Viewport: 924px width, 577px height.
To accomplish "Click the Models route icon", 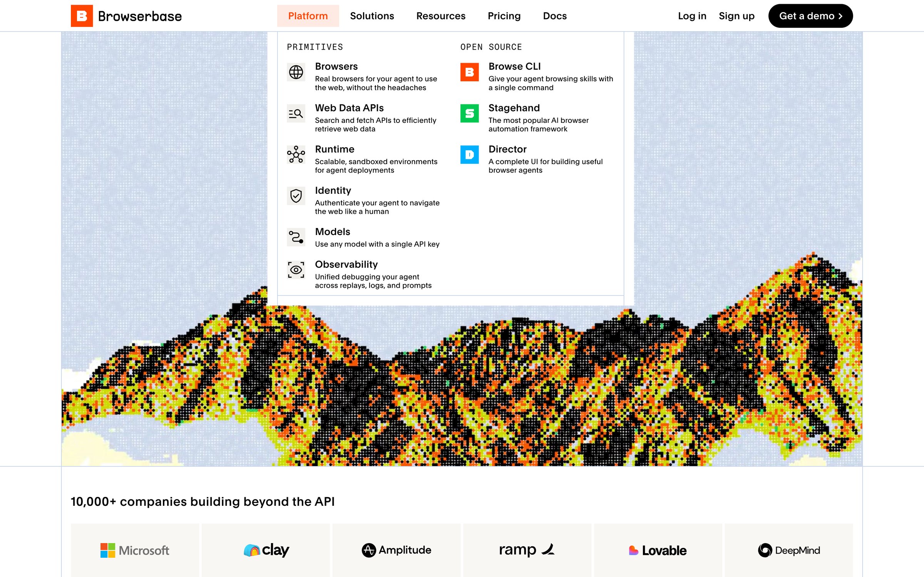I will click(296, 237).
